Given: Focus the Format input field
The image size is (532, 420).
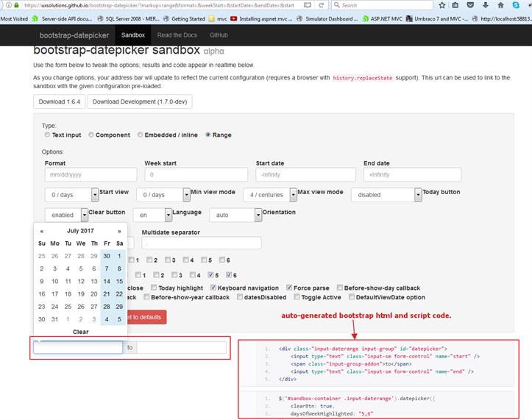Looking at the screenshot, I should click(x=91, y=175).
